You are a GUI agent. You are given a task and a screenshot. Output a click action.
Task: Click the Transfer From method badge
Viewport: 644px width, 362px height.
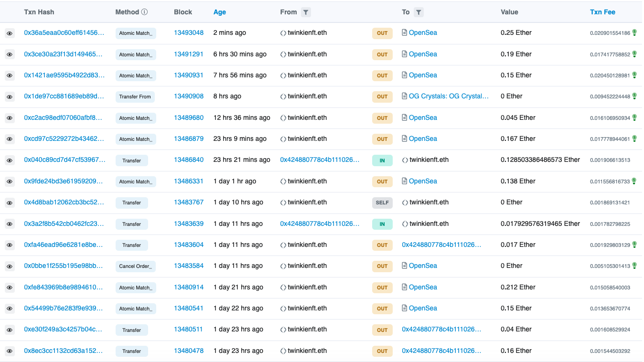click(x=136, y=97)
